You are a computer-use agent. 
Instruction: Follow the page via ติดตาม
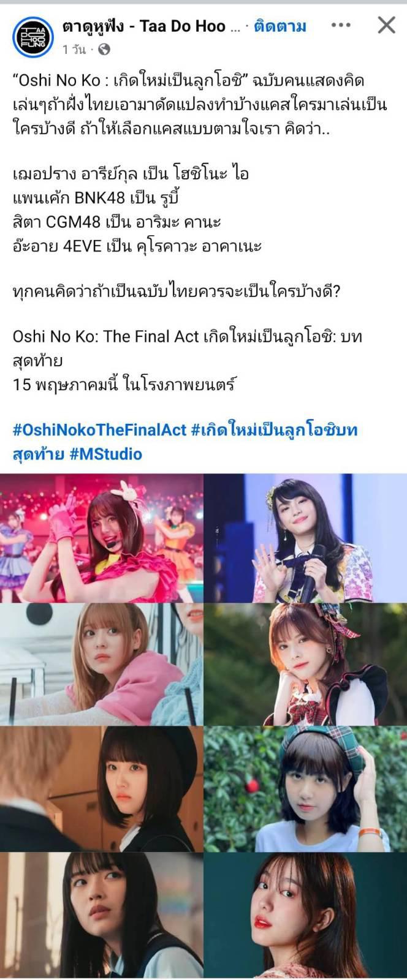point(280,26)
